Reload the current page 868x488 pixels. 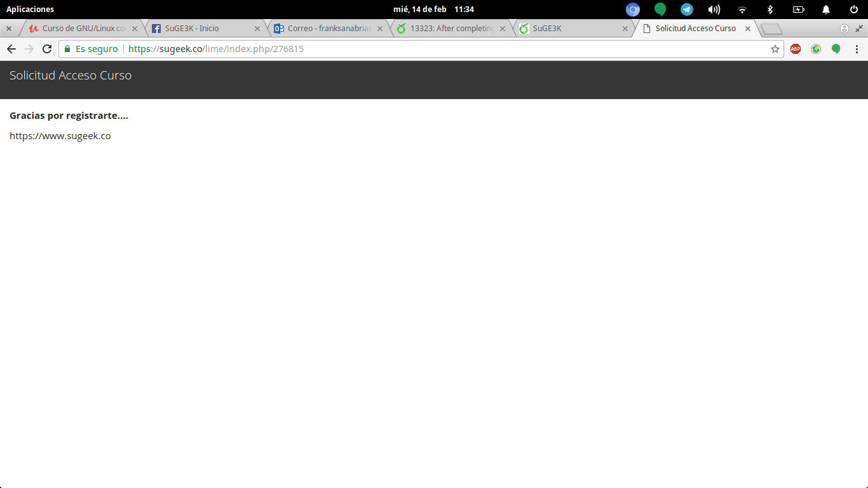tap(47, 49)
